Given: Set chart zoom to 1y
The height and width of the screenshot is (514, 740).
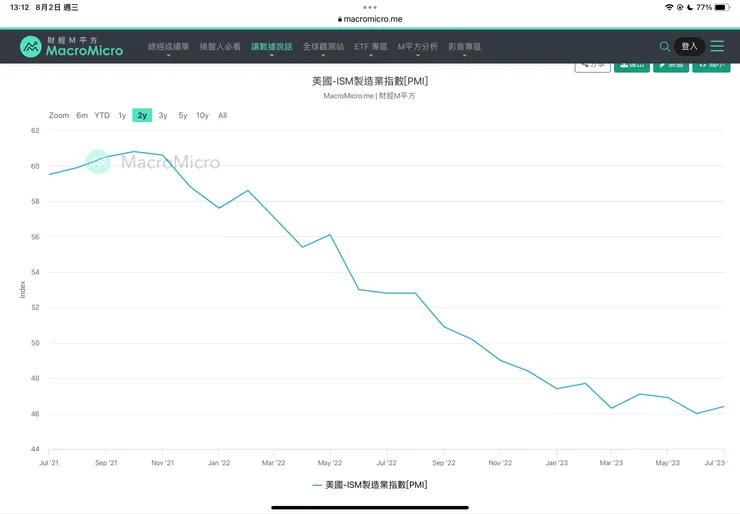Looking at the screenshot, I should coord(122,115).
